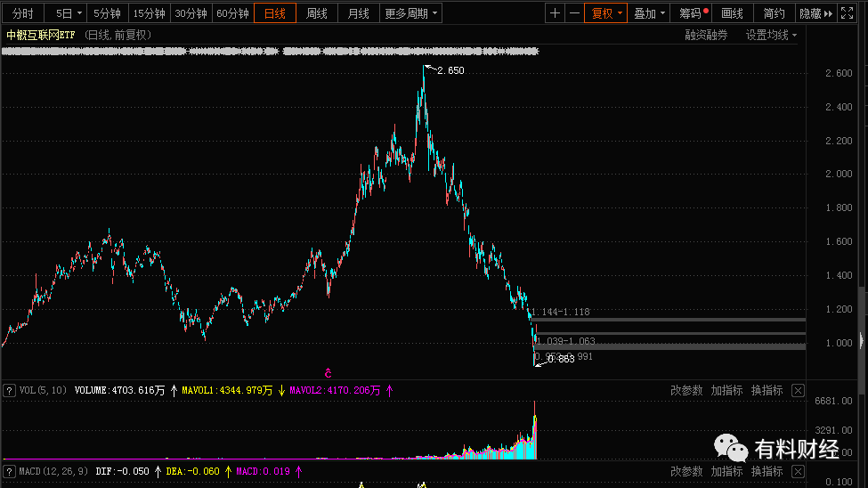Close the MACD indicator panel

click(798, 471)
